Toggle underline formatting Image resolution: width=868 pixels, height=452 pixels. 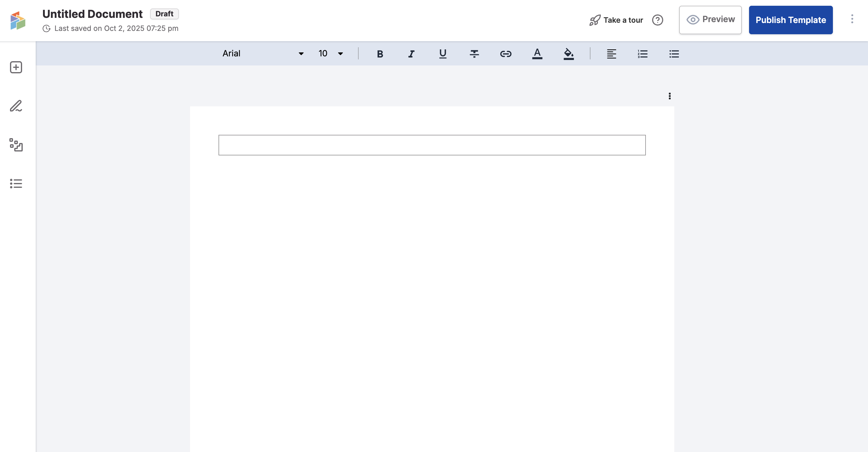click(x=443, y=54)
